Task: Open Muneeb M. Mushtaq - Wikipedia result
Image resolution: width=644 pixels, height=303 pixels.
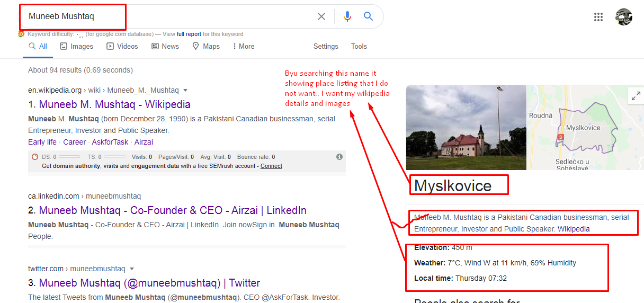Action: (x=115, y=104)
